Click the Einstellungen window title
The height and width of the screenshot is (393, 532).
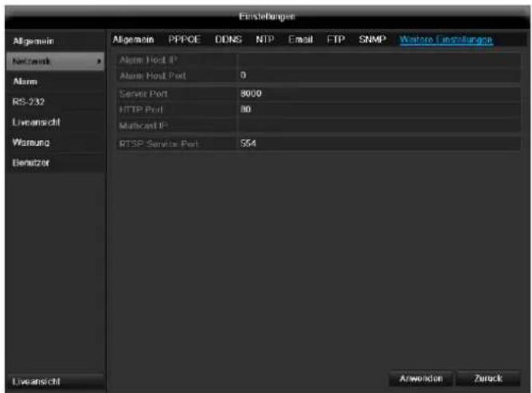tap(267, 16)
